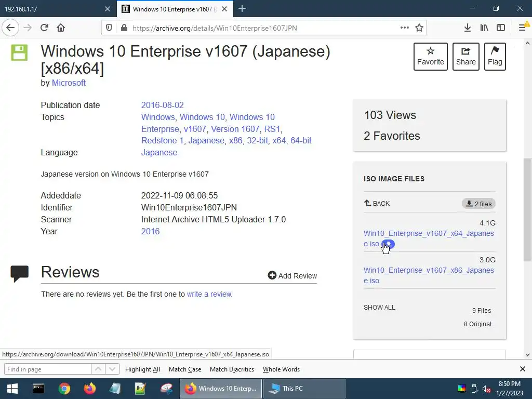Open the Windows Start menu

coord(12,389)
